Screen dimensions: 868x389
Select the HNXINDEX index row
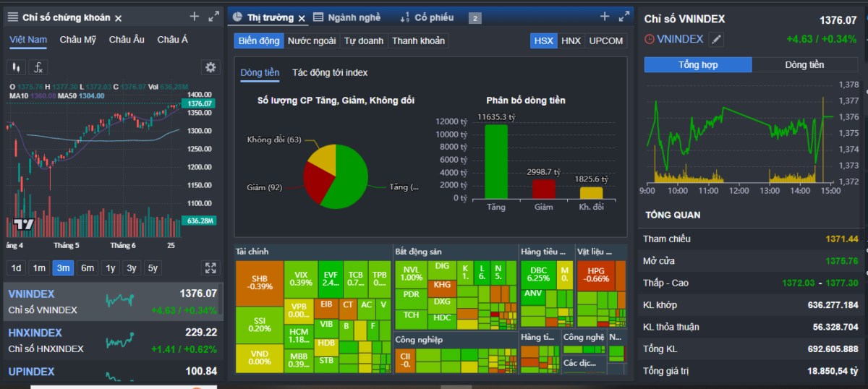[x=112, y=340]
